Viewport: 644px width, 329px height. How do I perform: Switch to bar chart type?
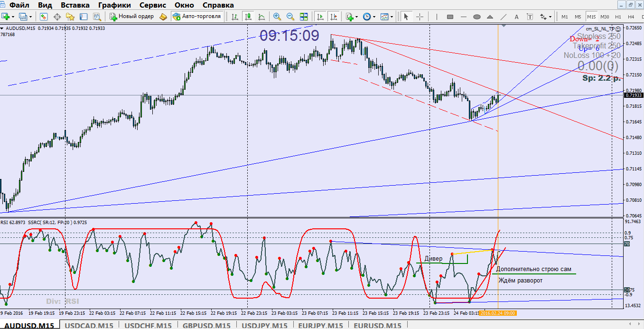(235, 17)
